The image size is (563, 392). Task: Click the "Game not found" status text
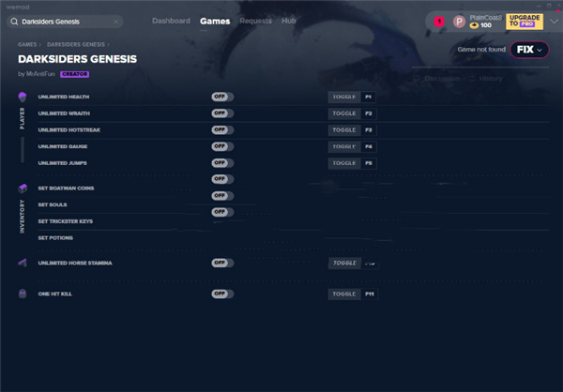click(x=481, y=50)
